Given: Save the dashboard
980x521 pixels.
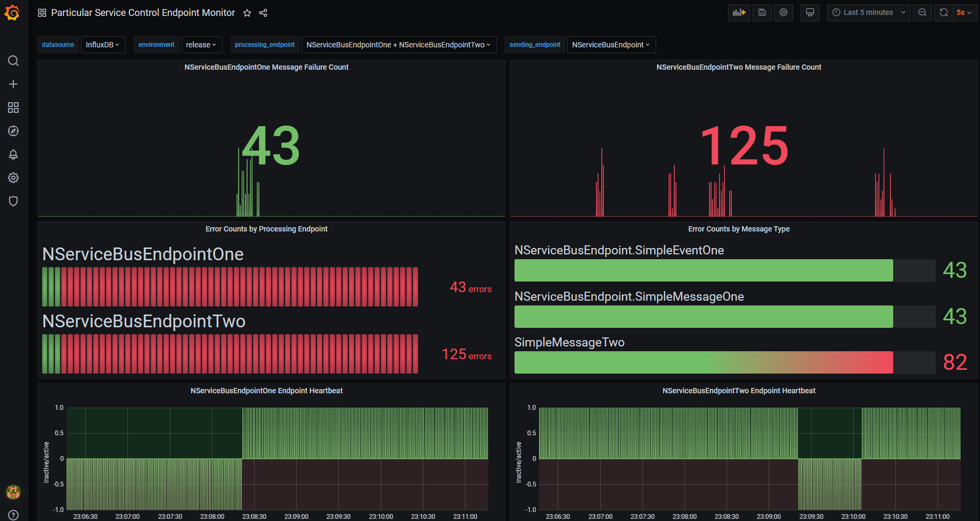Looking at the screenshot, I should click(x=762, y=12).
